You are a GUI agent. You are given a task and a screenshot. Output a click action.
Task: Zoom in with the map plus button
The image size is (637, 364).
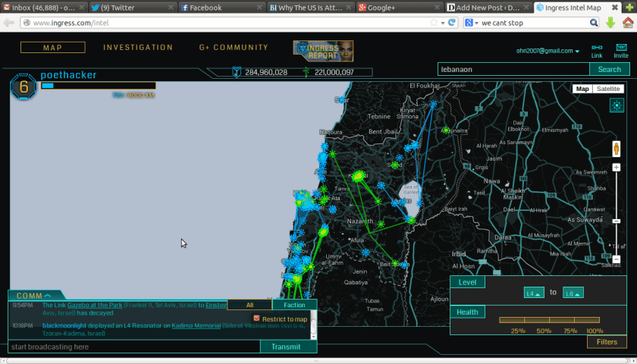tap(617, 168)
